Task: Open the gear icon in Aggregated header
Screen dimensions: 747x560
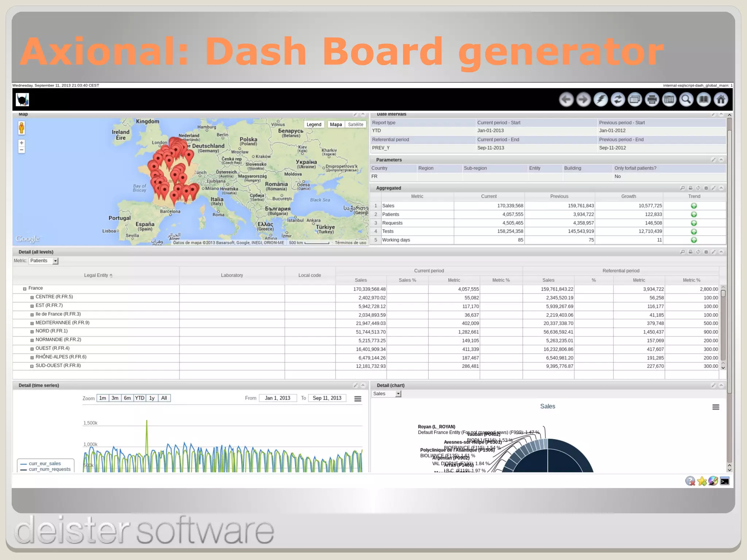Action: coord(706,188)
